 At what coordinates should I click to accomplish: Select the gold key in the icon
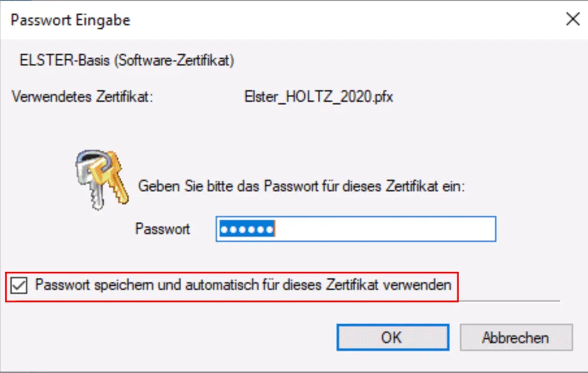[x=115, y=188]
